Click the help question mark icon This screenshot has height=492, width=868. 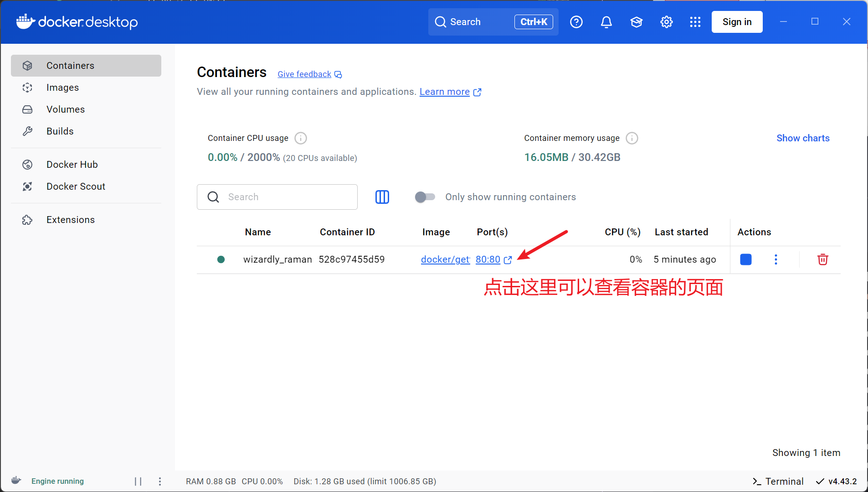pyautogui.click(x=576, y=21)
